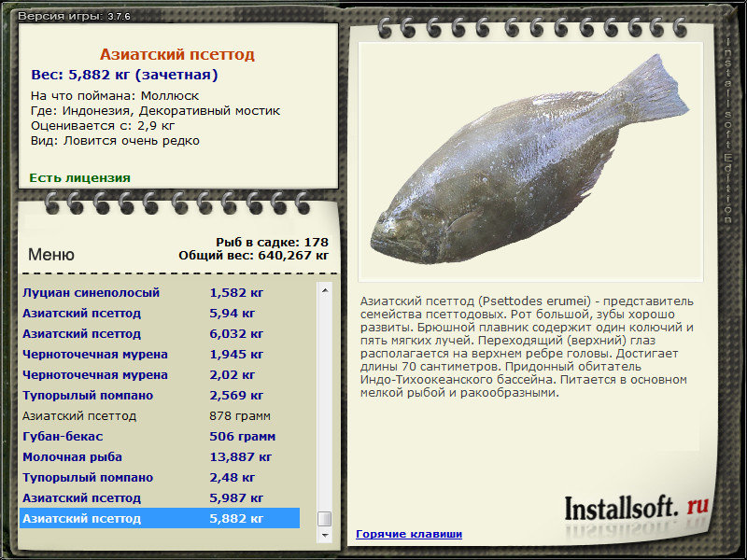Open the Меню link
The height and width of the screenshot is (560, 747).
[51, 254]
